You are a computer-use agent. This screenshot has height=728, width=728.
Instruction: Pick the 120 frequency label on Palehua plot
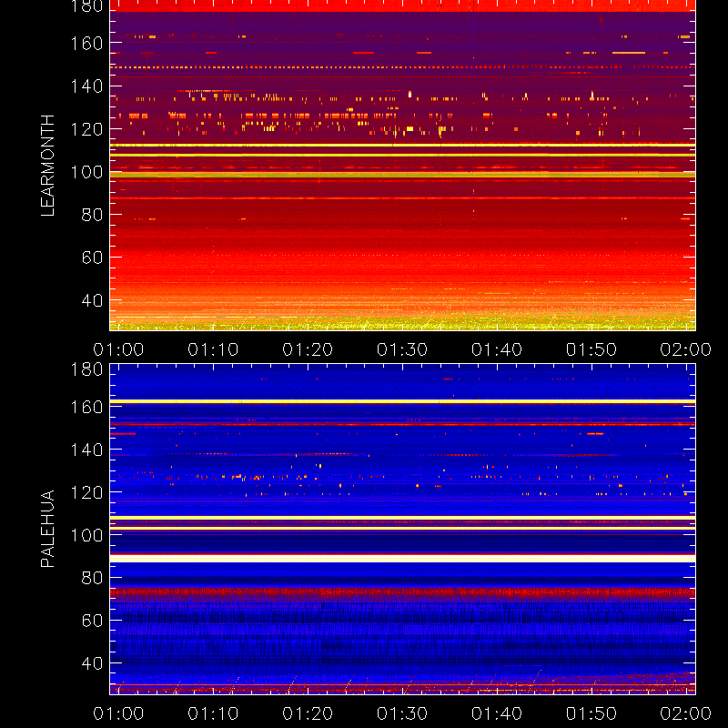tap(86, 492)
